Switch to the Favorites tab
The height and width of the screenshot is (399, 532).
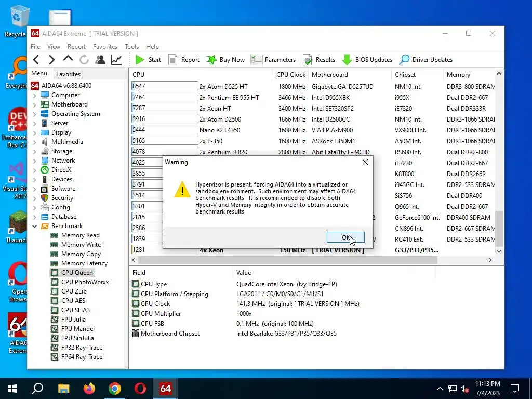[x=68, y=74]
